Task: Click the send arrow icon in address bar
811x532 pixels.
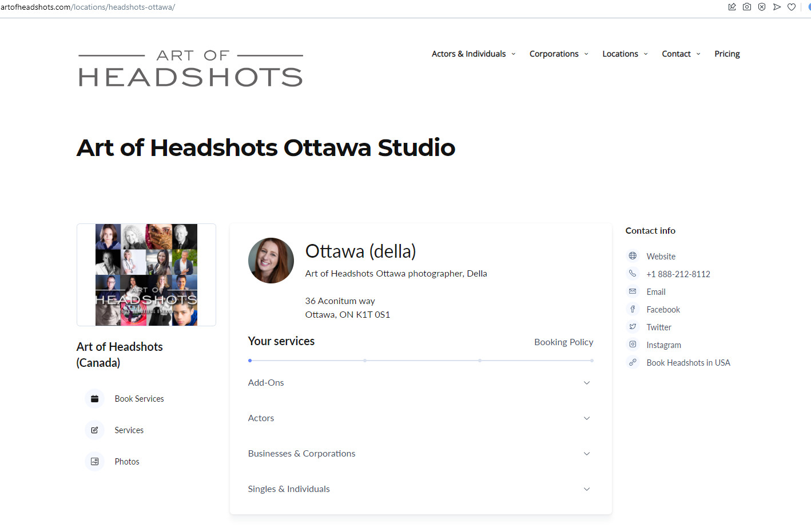Action: (x=777, y=7)
